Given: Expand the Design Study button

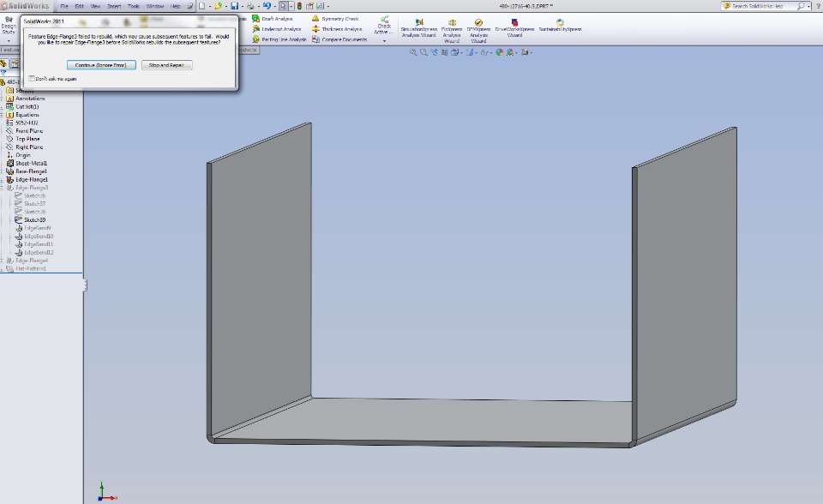Looking at the screenshot, I should [x=9, y=40].
